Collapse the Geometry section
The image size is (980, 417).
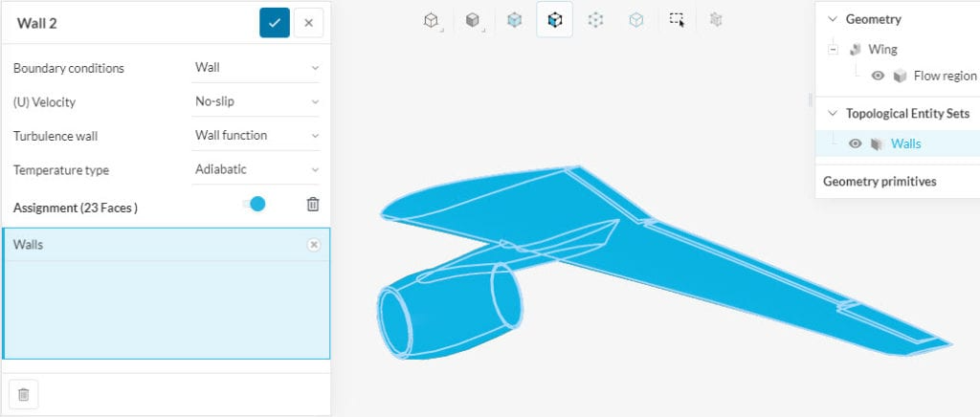click(831, 19)
